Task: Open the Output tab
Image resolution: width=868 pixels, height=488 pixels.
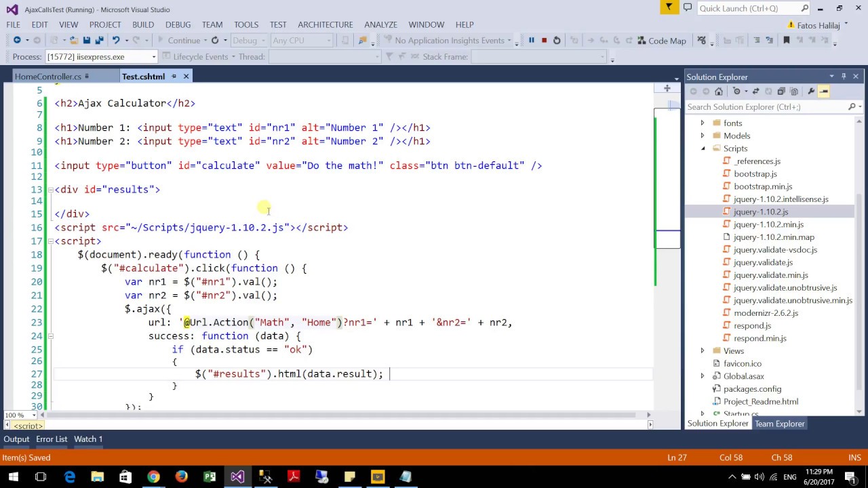Action: tap(16, 439)
